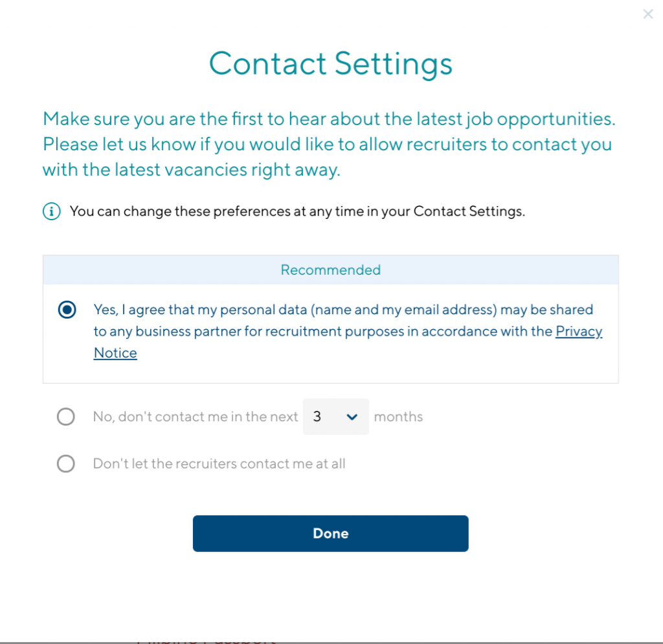Click the "months" label after the dropdown
Image resolution: width=663 pixels, height=644 pixels.
tap(398, 417)
